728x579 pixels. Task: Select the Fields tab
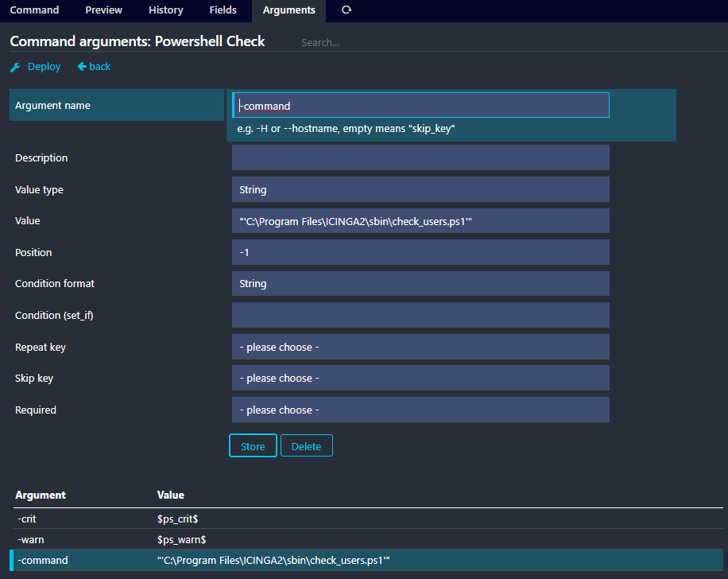tap(223, 10)
